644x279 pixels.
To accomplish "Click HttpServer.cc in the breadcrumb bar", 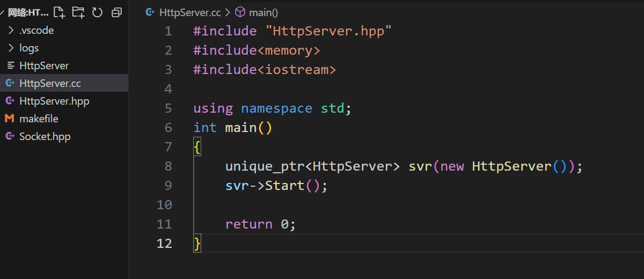I will click(190, 12).
